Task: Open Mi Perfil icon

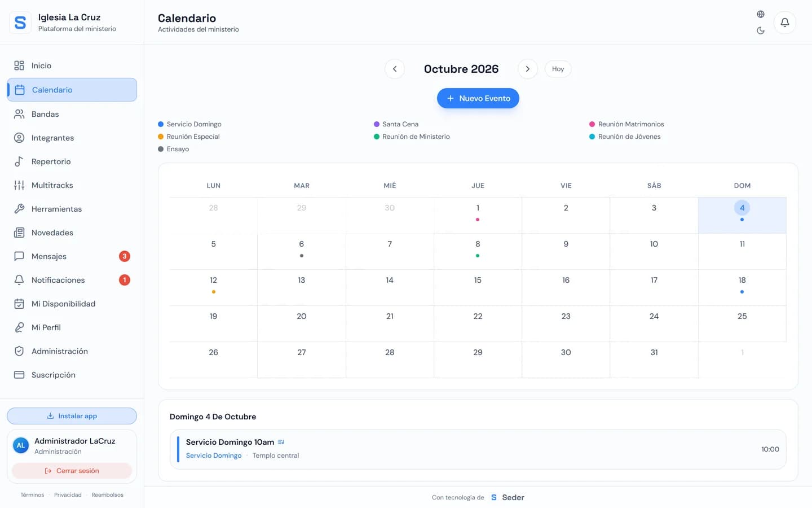Action: point(19,327)
